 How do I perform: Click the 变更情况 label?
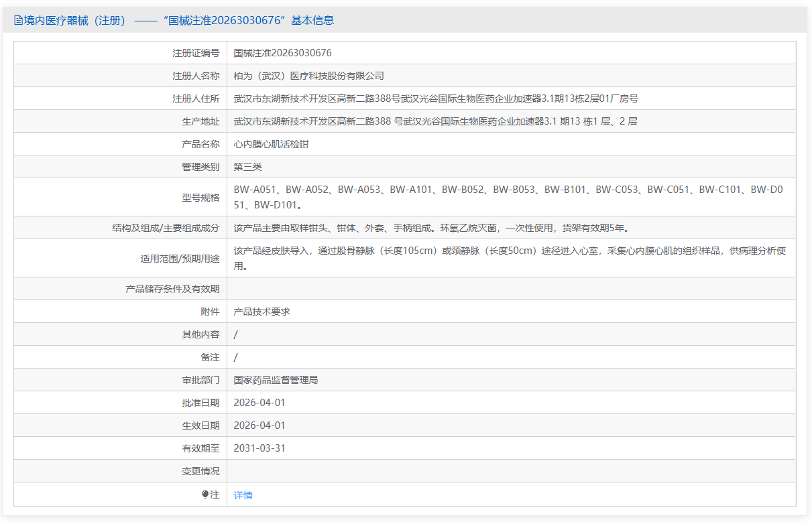(200, 471)
